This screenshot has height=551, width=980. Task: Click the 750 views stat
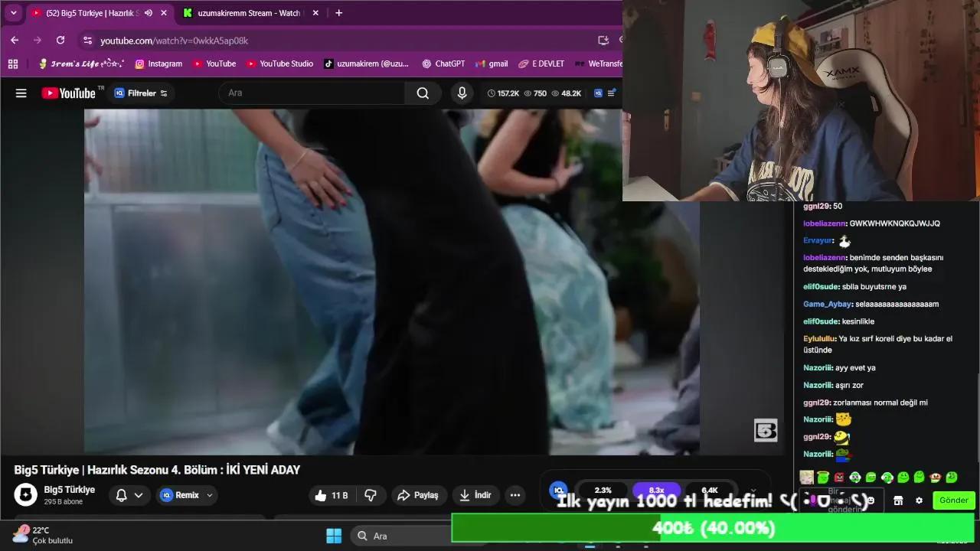[x=535, y=93]
